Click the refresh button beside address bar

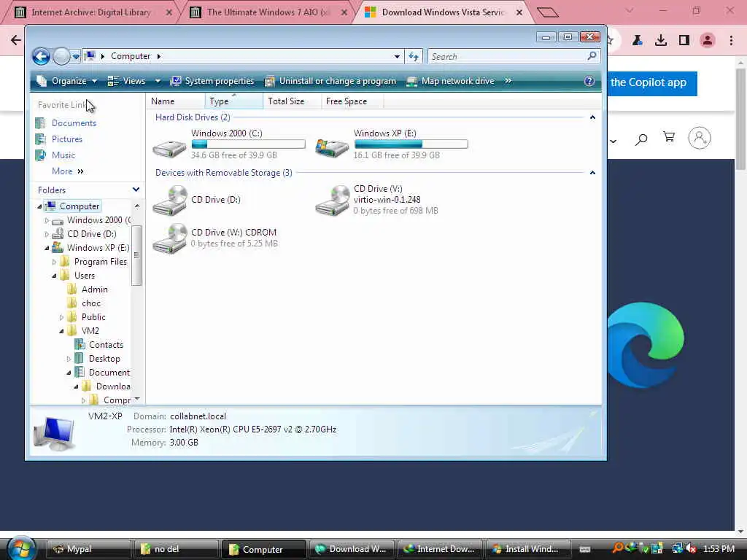click(414, 57)
